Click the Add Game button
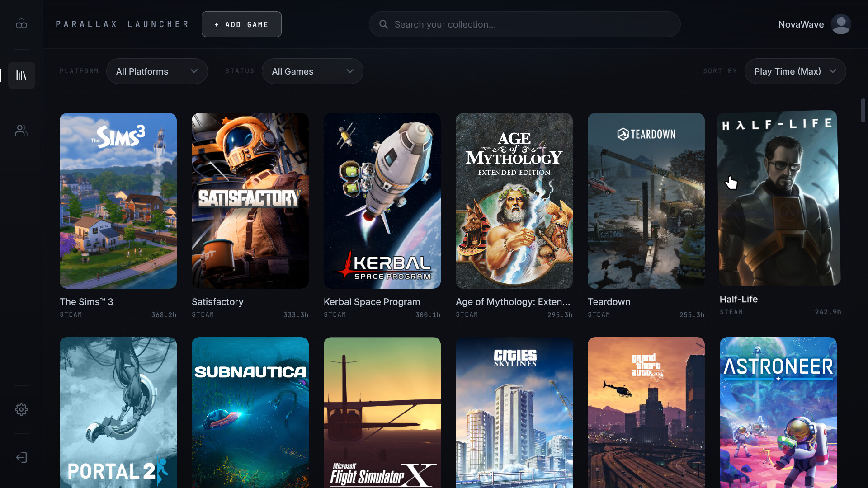Viewport: 868px width, 488px height. pyautogui.click(x=241, y=24)
